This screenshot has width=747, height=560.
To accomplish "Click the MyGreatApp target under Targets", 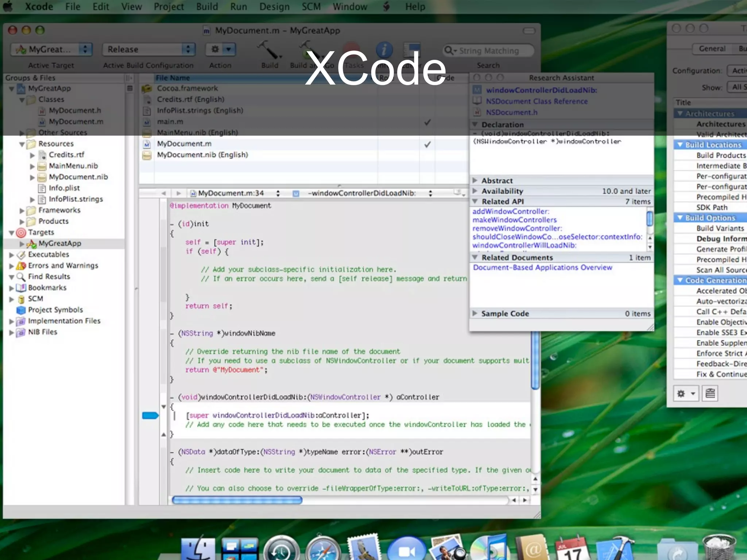I will click(59, 243).
